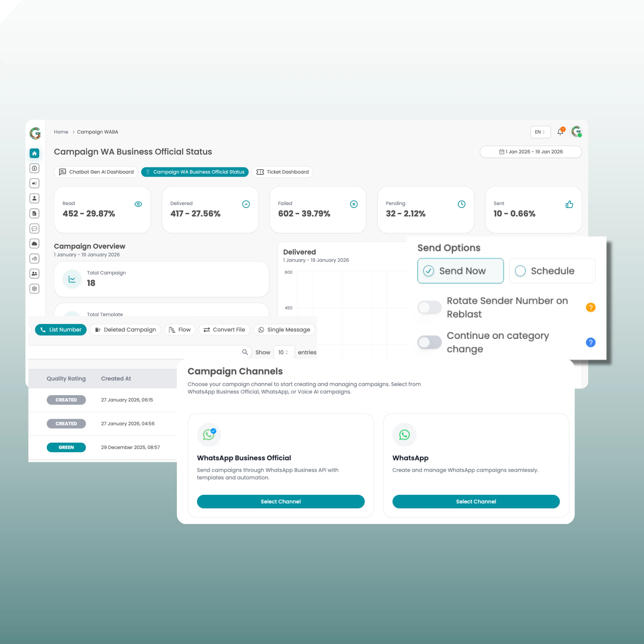Image resolution: width=644 pixels, height=644 pixels.
Task: Click the Deleted Campaign button
Action: (x=125, y=330)
